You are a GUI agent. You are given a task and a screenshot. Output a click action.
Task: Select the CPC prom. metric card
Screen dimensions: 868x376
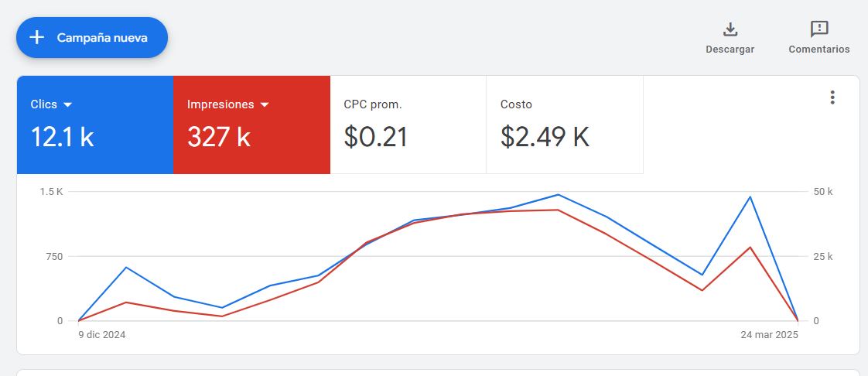[x=408, y=125]
